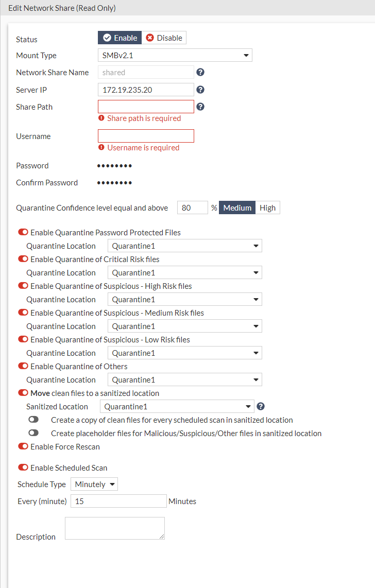Viewport: 375px width, 588px height.
Task: Click the Username required error icon
Action: (101, 148)
